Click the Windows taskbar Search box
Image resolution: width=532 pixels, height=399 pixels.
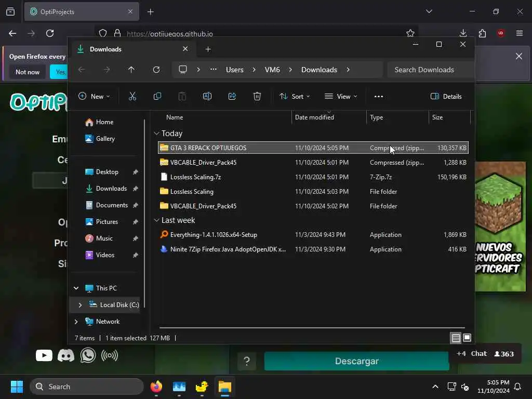tap(87, 387)
